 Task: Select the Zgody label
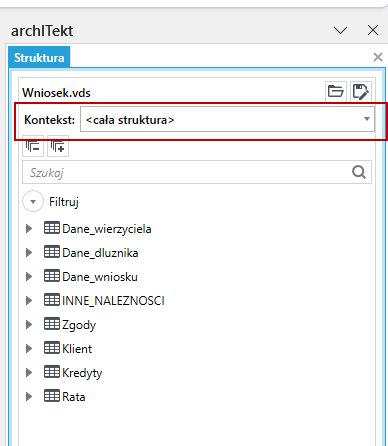tap(79, 325)
